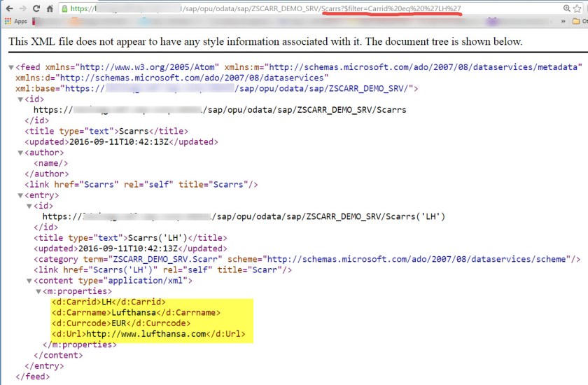Collapse the author element
Screen dimensions: 588x385
point(20,153)
